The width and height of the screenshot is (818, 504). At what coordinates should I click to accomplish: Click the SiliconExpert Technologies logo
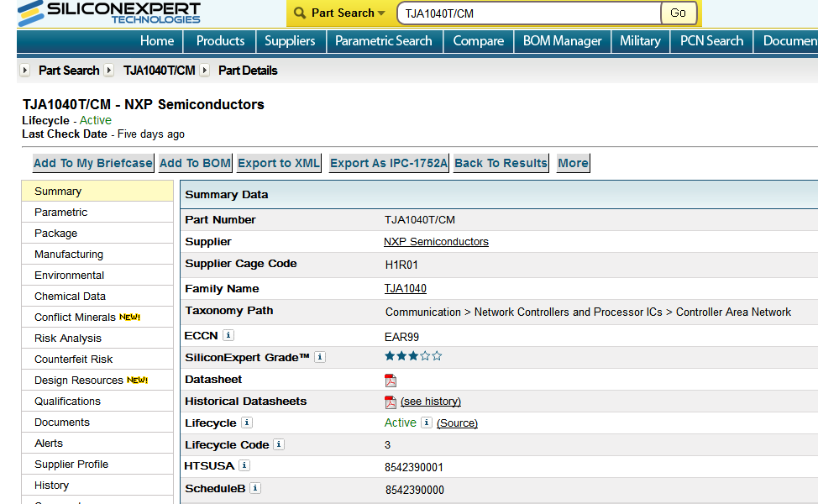109,13
